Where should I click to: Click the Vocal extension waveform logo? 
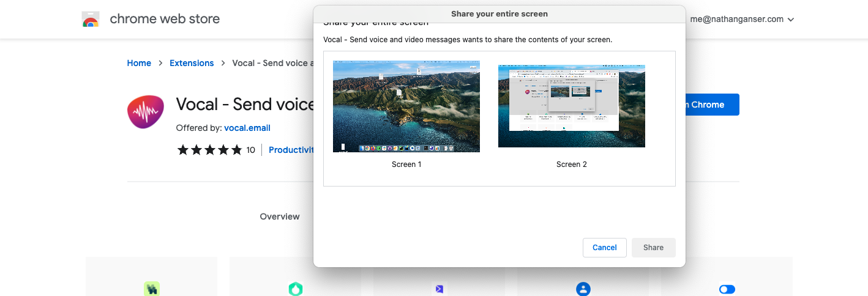(x=146, y=112)
